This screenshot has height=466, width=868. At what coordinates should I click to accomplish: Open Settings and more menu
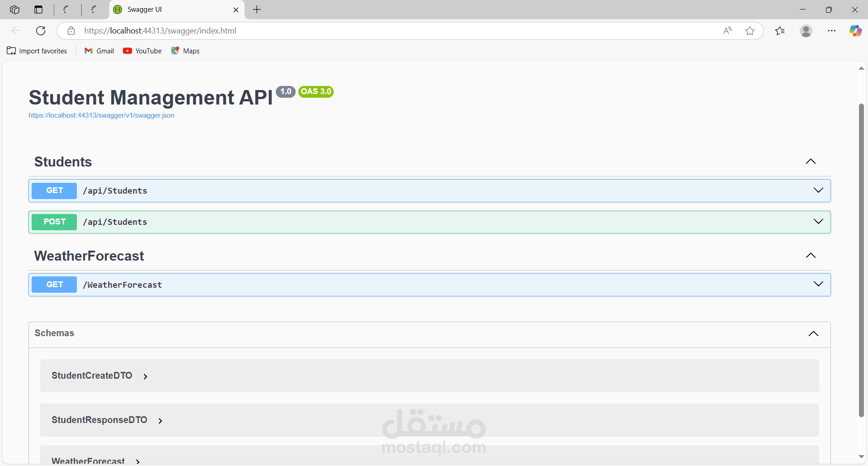tap(832, 31)
